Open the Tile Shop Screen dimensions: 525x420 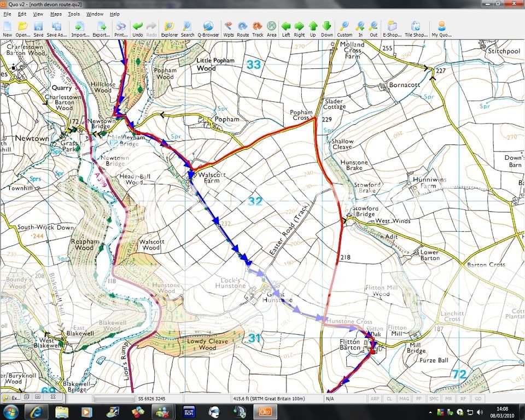[x=415, y=28]
